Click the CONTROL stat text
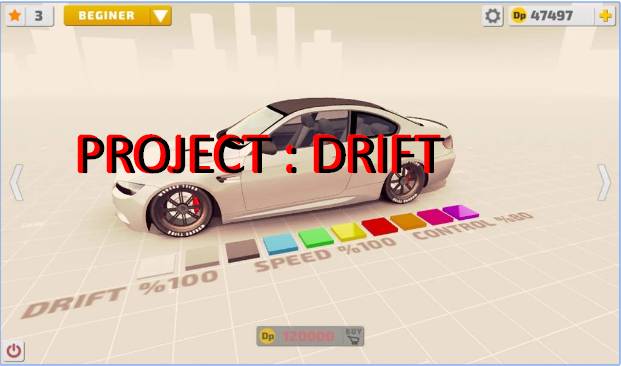Image resolution: width=621 pixels, height=366 pixels. pos(473,226)
